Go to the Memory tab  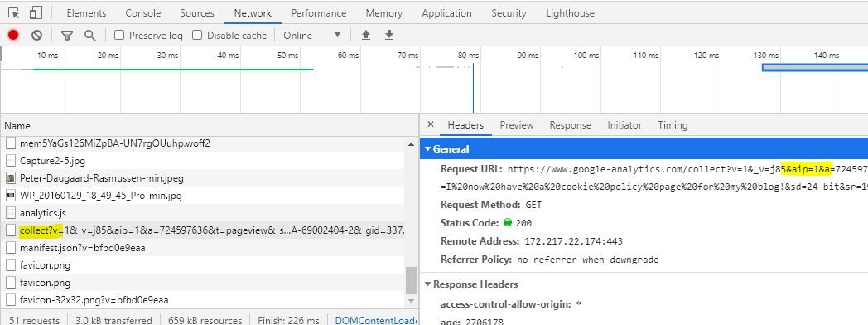(x=383, y=13)
